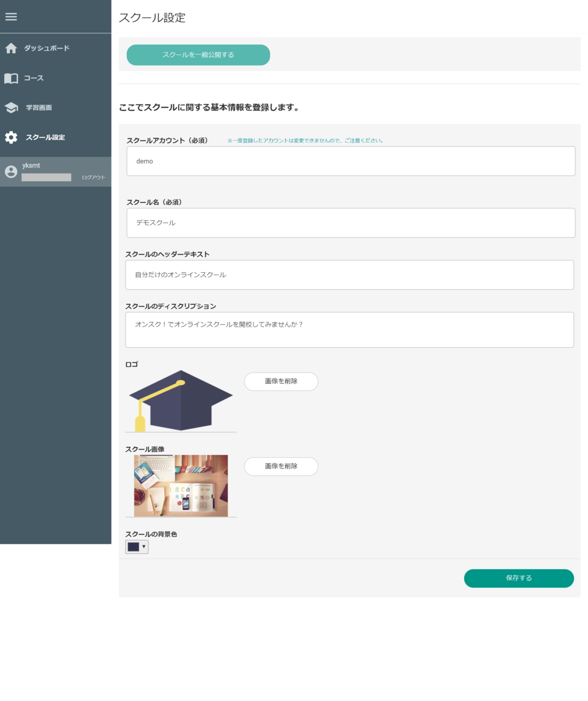This screenshot has height=701, width=588.
Task: Click the スクール名 input field
Action: tap(351, 223)
